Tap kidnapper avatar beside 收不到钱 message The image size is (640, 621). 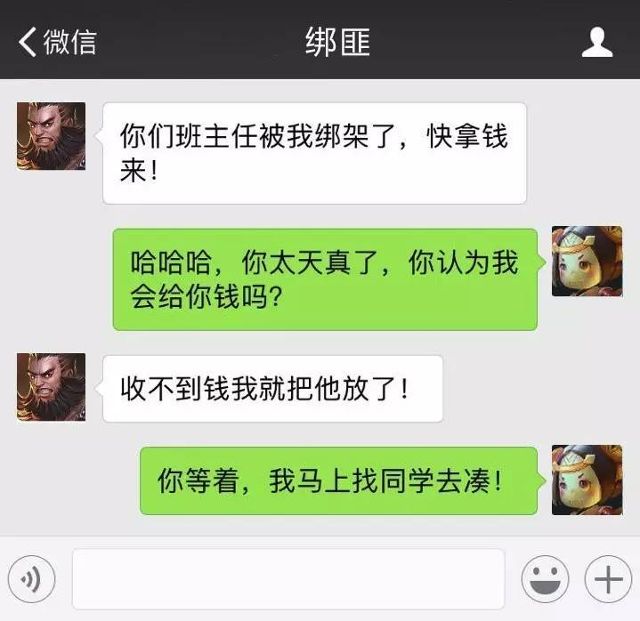(51, 387)
